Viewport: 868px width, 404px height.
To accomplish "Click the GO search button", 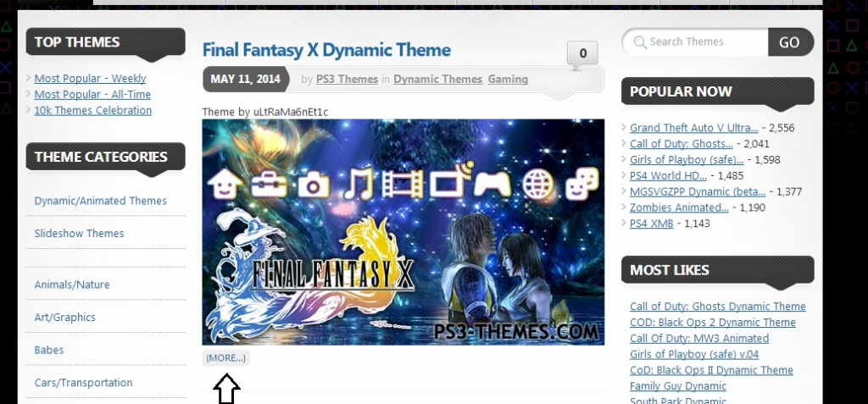I will (791, 42).
